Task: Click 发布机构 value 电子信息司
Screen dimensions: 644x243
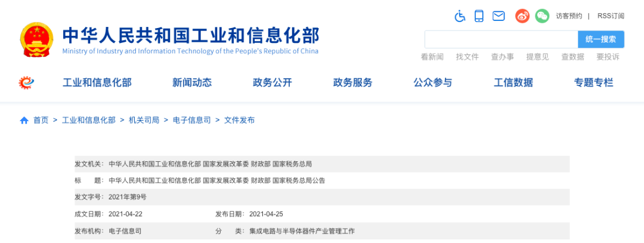Action: pos(125,231)
